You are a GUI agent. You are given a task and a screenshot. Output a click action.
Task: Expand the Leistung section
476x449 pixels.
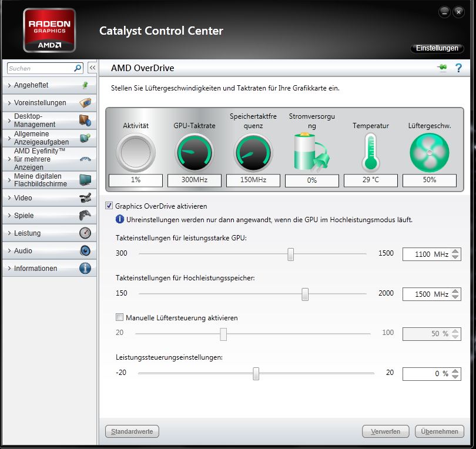coord(9,233)
